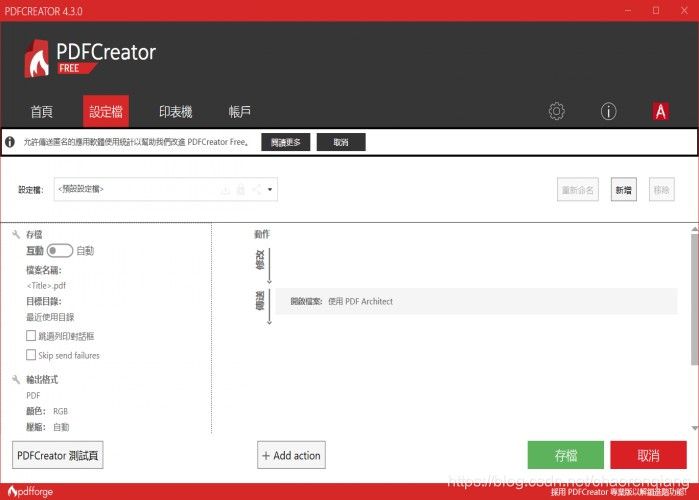Click the download icon in profile box

coord(226,189)
